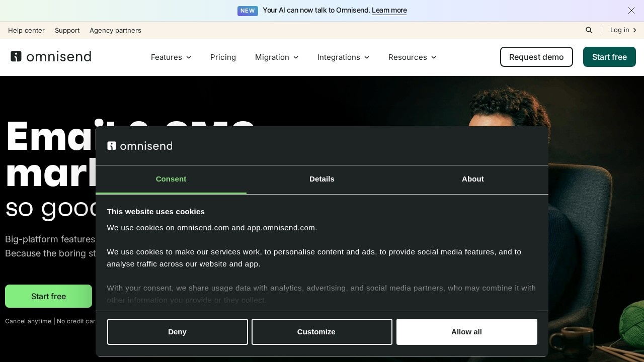Viewport: 644px width, 362px height.
Task: Click the Customize cookies button
Action: [x=322, y=332]
